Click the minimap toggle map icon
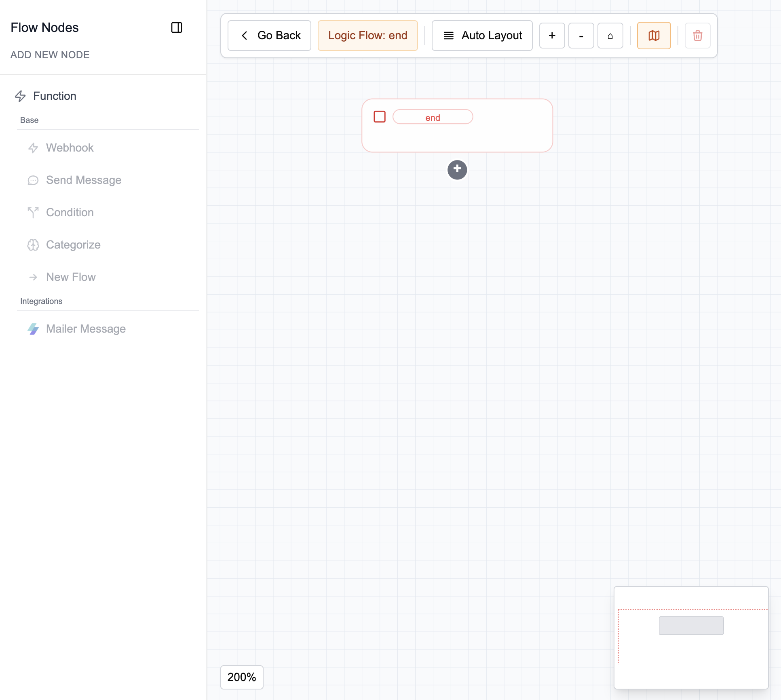781x700 pixels. (654, 36)
